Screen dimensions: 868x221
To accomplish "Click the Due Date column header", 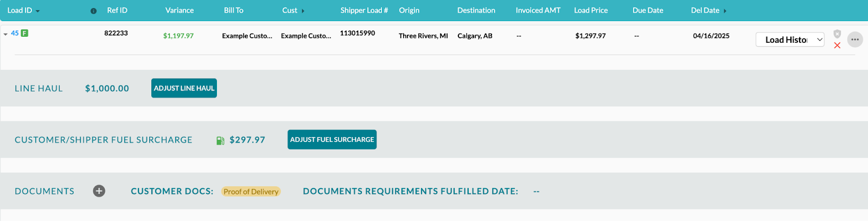I will click(x=648, y=10).
